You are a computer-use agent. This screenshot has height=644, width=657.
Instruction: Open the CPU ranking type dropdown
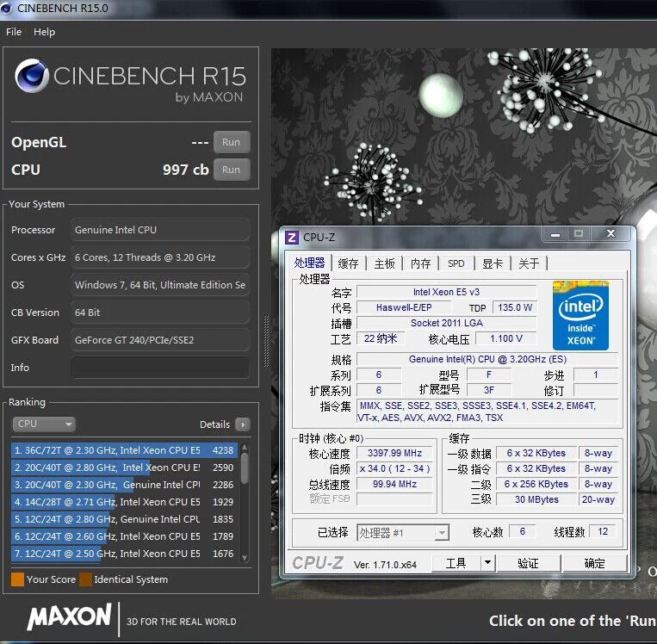[44, 424]
